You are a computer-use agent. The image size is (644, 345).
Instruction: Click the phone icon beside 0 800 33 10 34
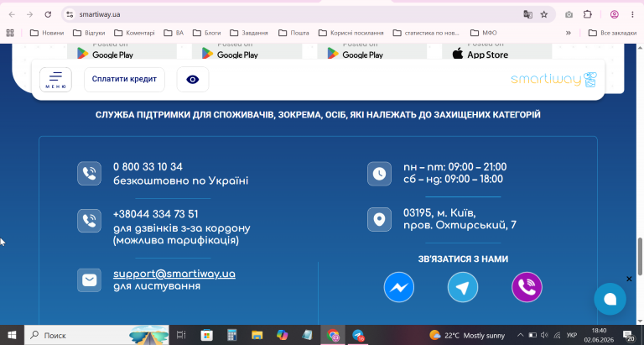click(x=89, y=173)
